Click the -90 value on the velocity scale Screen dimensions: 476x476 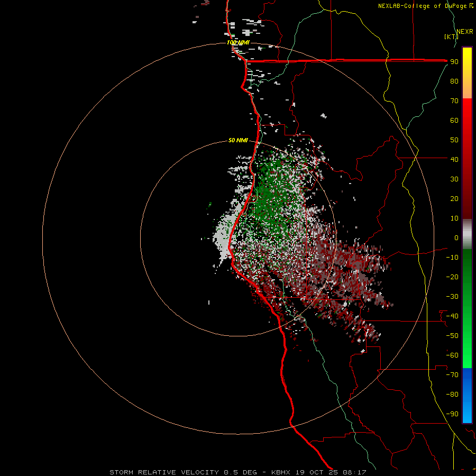click(x=452, y=414)
